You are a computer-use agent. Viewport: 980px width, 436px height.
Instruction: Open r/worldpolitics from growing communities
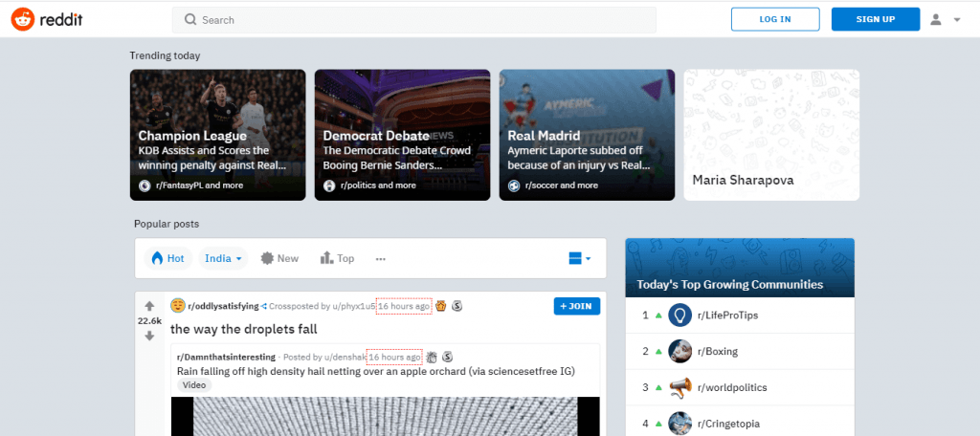click(x=732, y=388)
